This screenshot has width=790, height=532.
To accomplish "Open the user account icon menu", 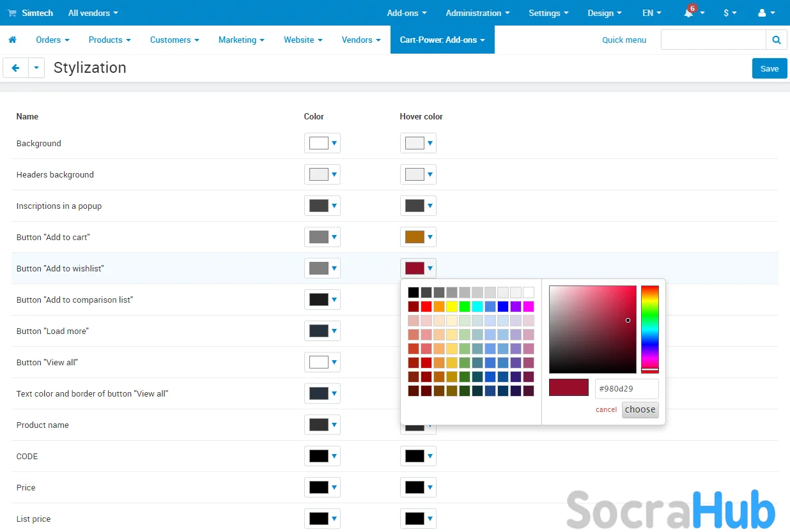I will pyautogui.click(x=766, y=13).
